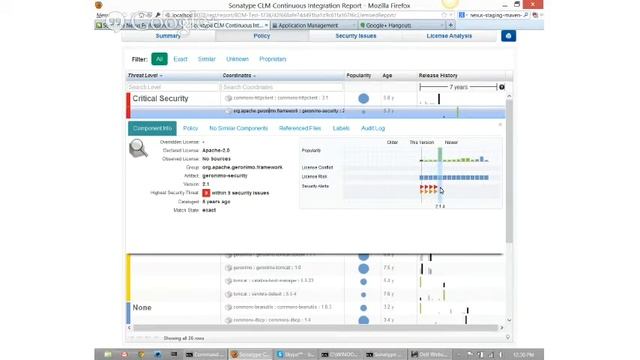This screenshot has width=640, height=360.
Task: Sort by Threat Level column
Action: click(145, 76)
